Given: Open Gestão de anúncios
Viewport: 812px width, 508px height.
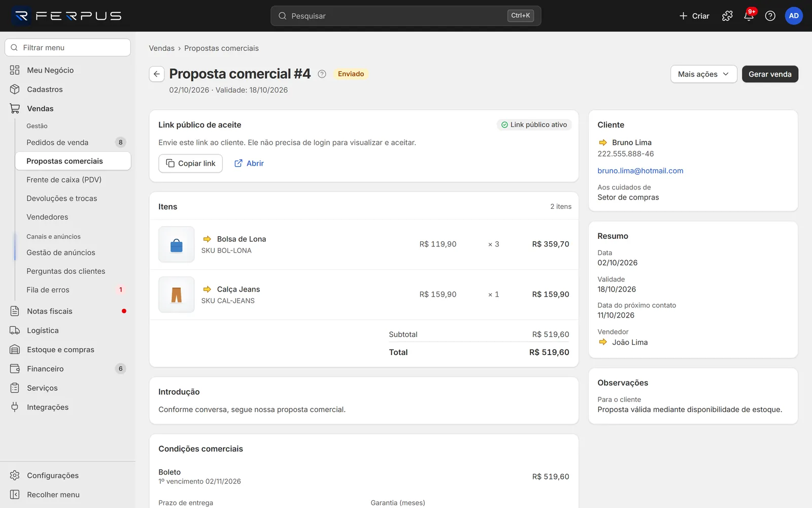Looking at the screenshot, I should [73, 252].
